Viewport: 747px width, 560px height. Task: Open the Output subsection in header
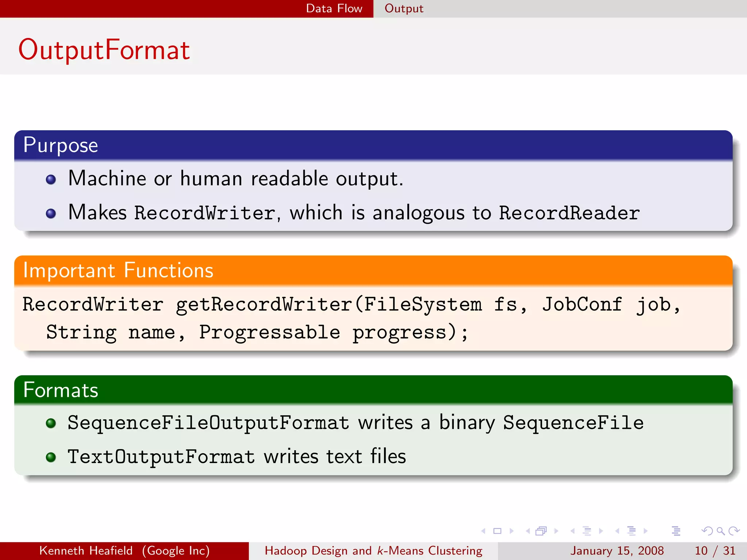[x=404, y=8]
